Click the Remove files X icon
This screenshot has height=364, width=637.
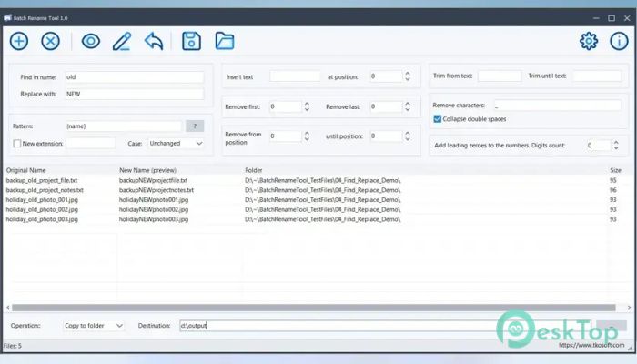click(50, 41)
